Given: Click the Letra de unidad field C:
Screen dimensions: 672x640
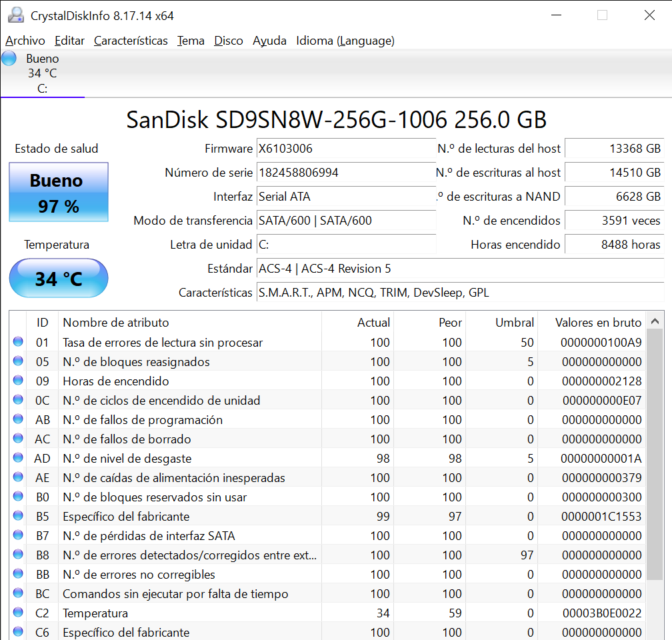Looking at the screenshot, I should point(346,245).
